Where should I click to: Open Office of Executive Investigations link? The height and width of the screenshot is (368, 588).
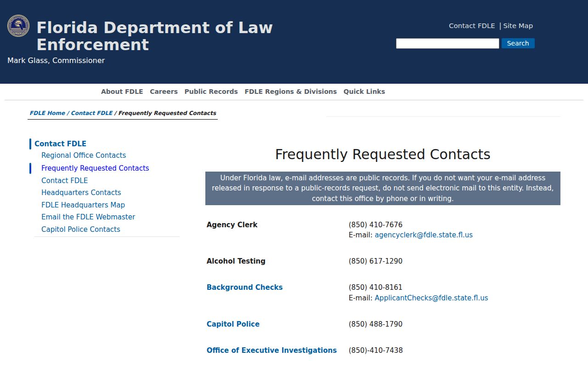[271, 351]
